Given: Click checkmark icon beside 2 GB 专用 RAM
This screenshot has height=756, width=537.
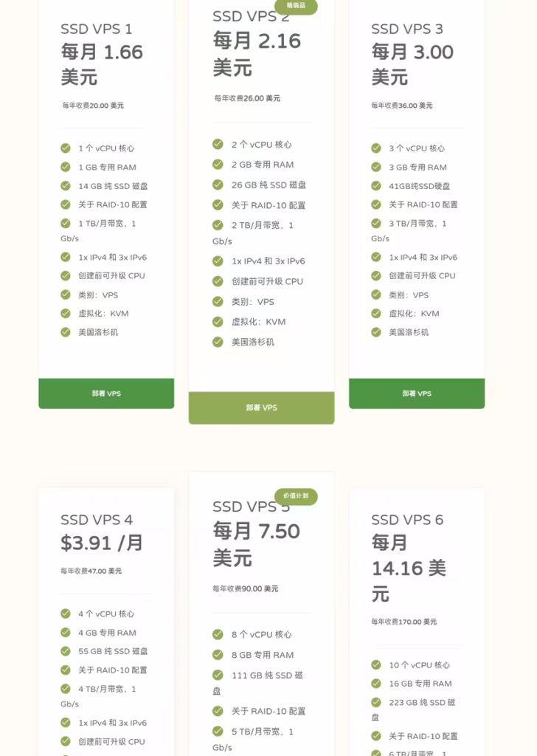Looking at the screenshot, I should (218, 165).
